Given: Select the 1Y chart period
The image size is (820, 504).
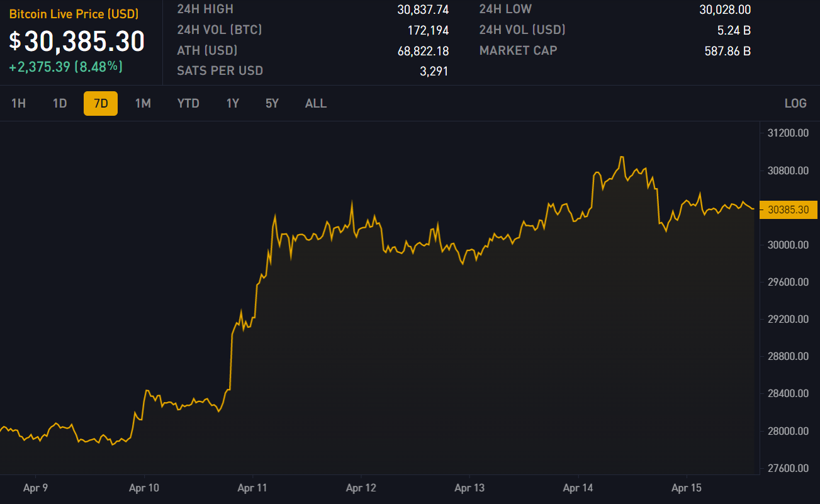Looking at the screenshot, I should pyautogui.click(x=233, y=103).
